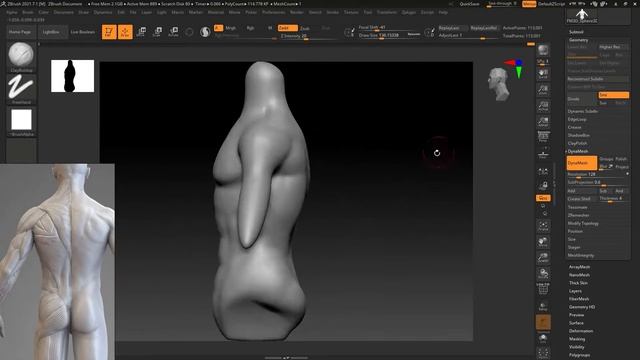Click the AAHalf icon
The height and width of the screenshot is (360, 640).
point(543,122)
